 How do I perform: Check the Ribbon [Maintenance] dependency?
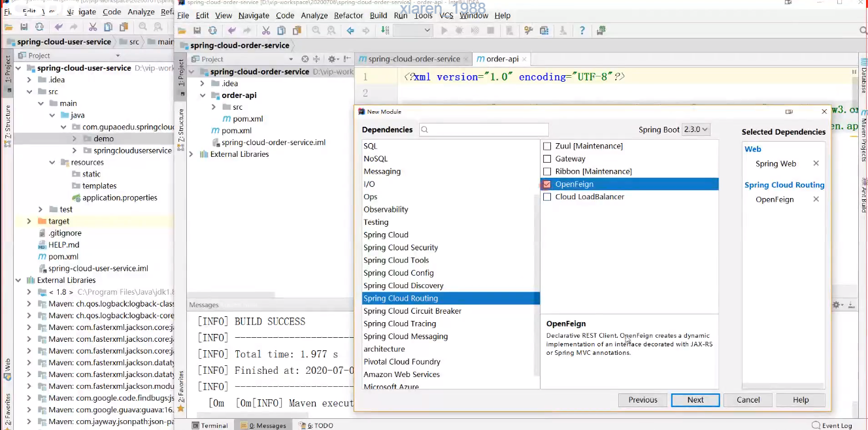pyautogui.click(x=548, y=171)
